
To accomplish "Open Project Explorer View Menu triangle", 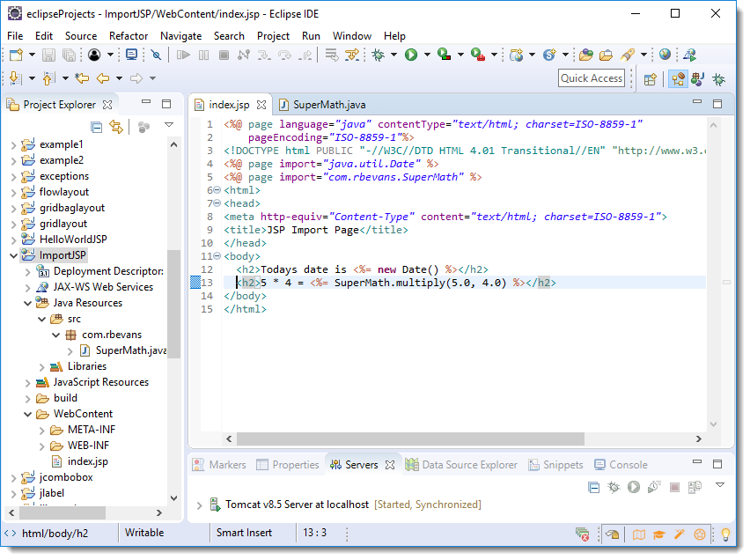I will click(x=169, y=125).
